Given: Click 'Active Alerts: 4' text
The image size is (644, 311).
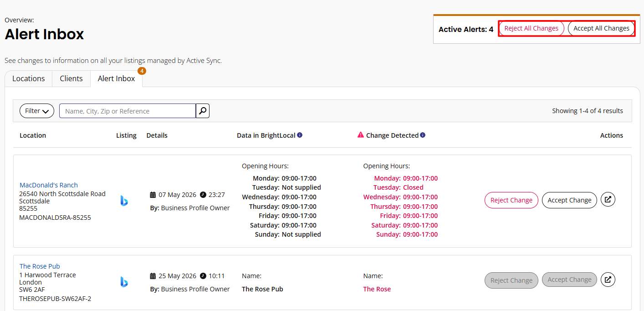Looking at the screenshot, I should pyautogui.click(x=466, y=29).
